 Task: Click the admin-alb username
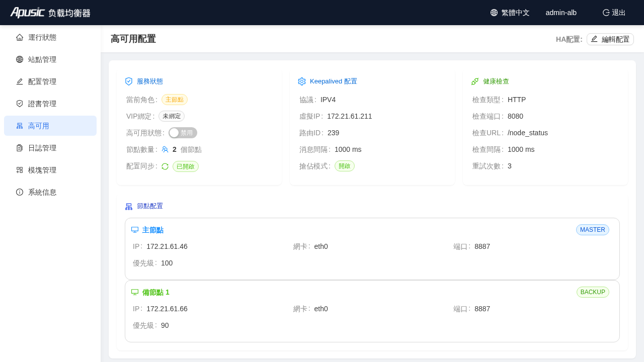coord(561,13)
